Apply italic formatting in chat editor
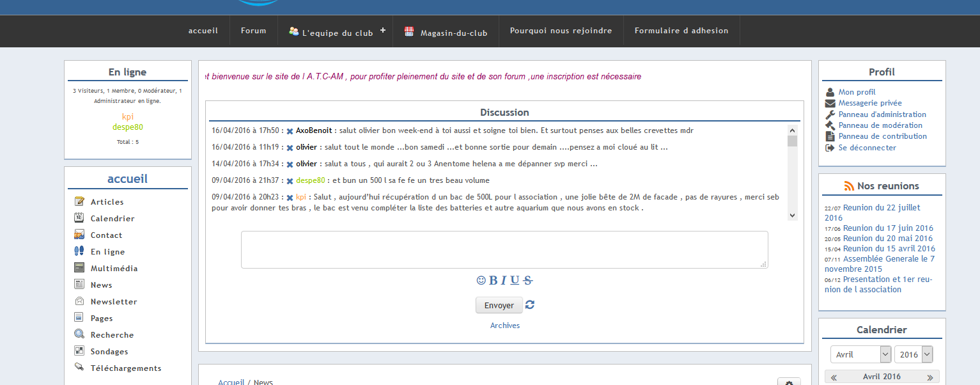This screenshot has height=385, width=980. 503,280
